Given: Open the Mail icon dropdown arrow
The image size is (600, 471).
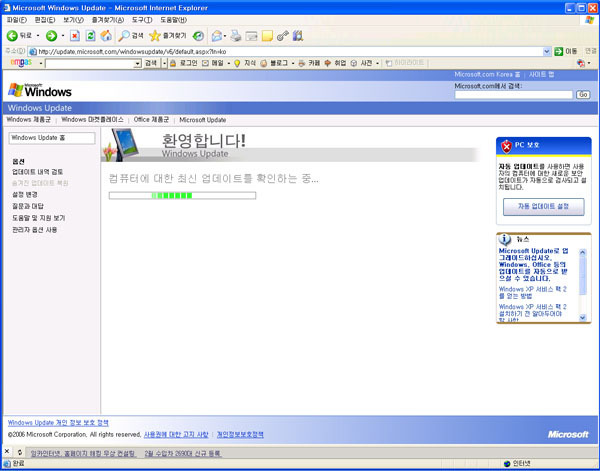Looking at the screenshot, I should [x=225, y=36].
